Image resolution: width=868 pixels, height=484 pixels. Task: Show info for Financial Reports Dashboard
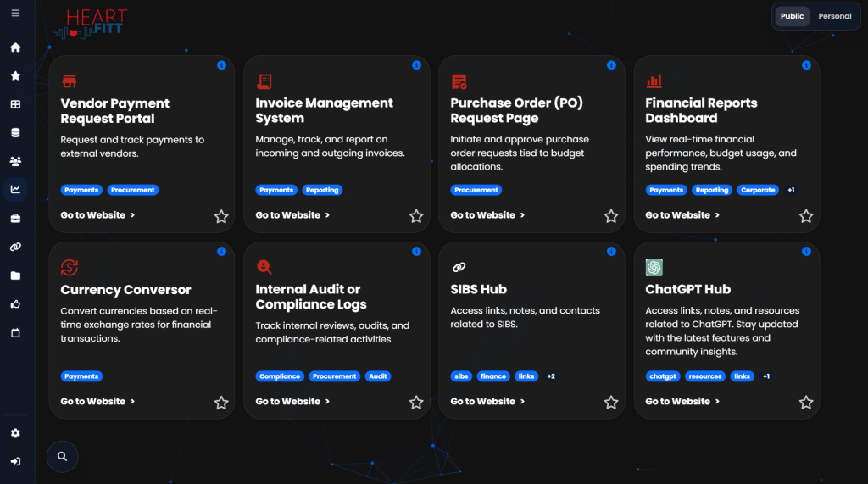(806, 65)
